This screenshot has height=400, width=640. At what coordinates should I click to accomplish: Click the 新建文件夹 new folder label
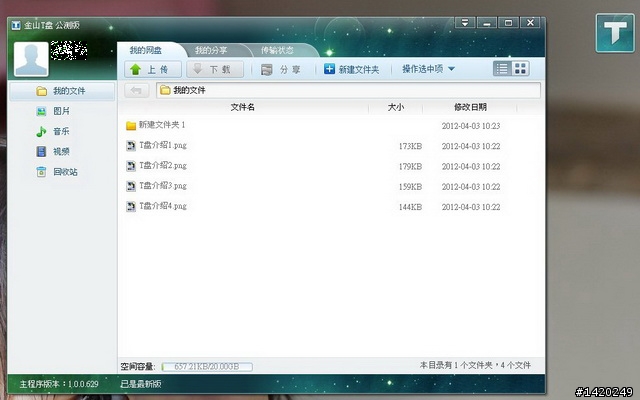coord(359,69)
